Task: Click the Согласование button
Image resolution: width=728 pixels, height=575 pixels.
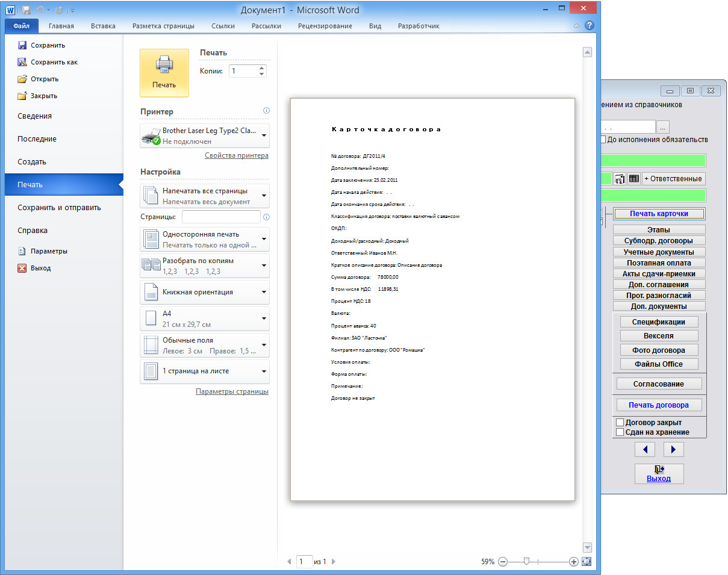Action: click(659, 384)
